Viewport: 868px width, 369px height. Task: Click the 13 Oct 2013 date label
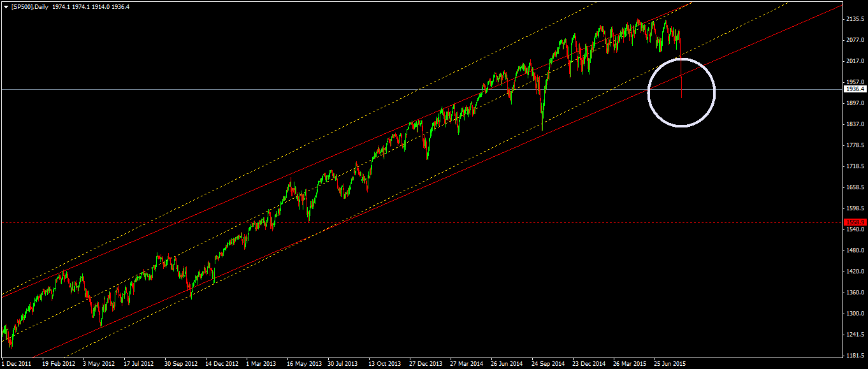385,364
